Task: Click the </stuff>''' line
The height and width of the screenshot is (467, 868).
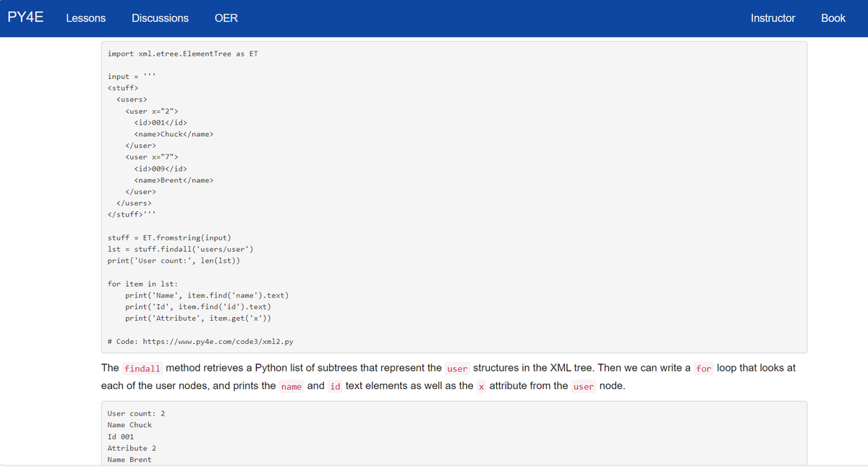Action: (x=132, y=214)
